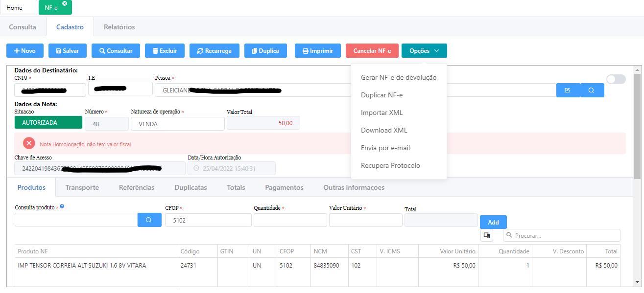Viewport: 644px width, 293px height.
Task: Open the Relatórios tab
Action: [119, 27]
